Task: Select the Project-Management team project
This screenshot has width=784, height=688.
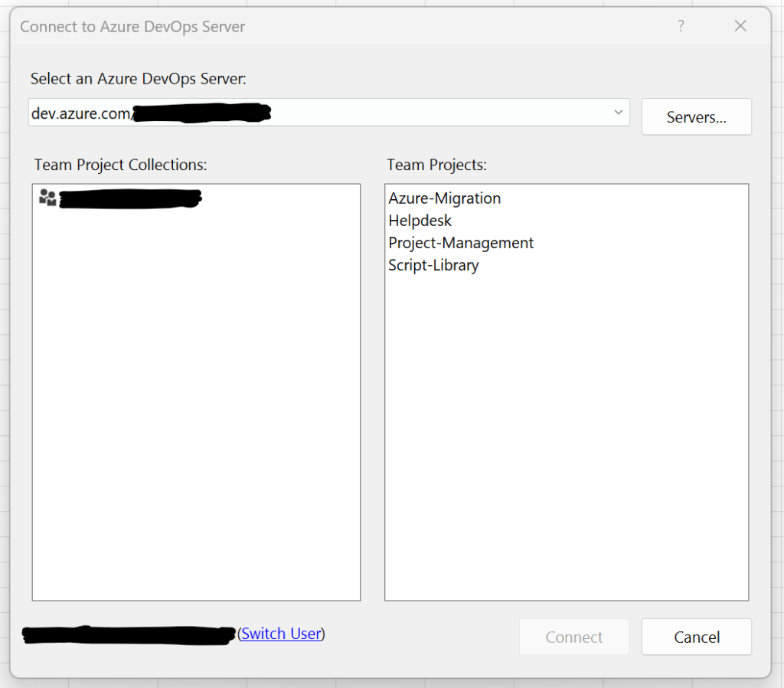Action: (461, 243)
